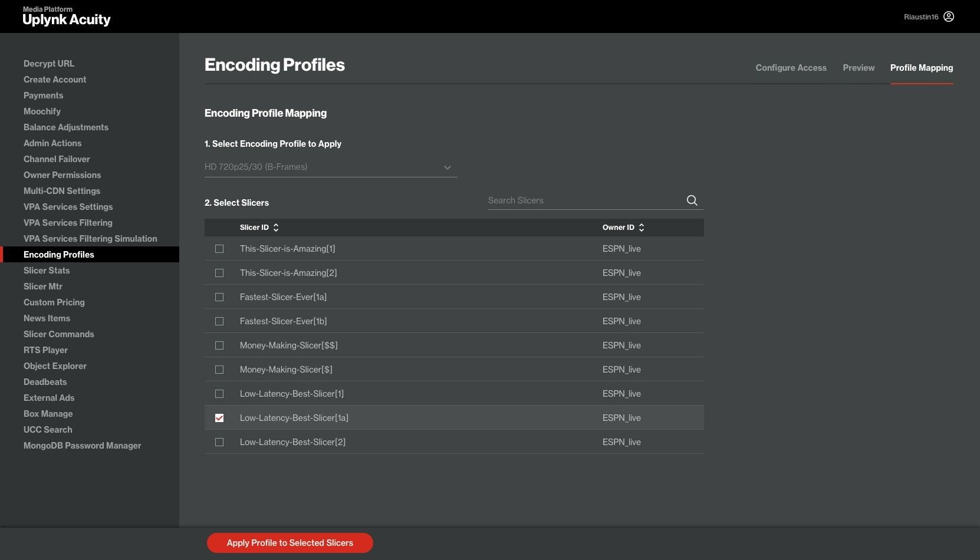Viewport: 980px width, 560px height.
Task: Select Fastest-Slicer-Ever[1a] checkbox
Action: [x=219, y=297]
